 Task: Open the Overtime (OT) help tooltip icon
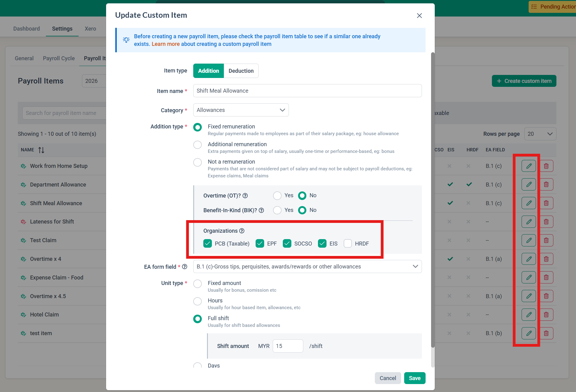pos(245,196)
